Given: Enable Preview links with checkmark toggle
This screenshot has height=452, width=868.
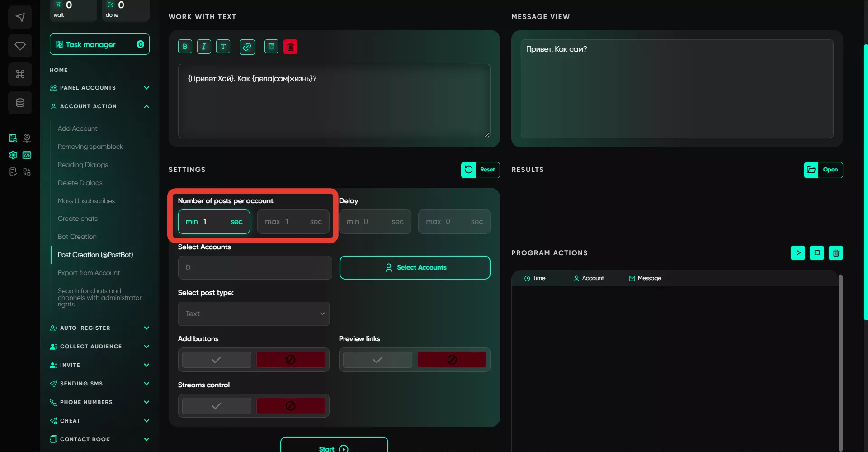Looking at the screenshot, I should [377, 360].
